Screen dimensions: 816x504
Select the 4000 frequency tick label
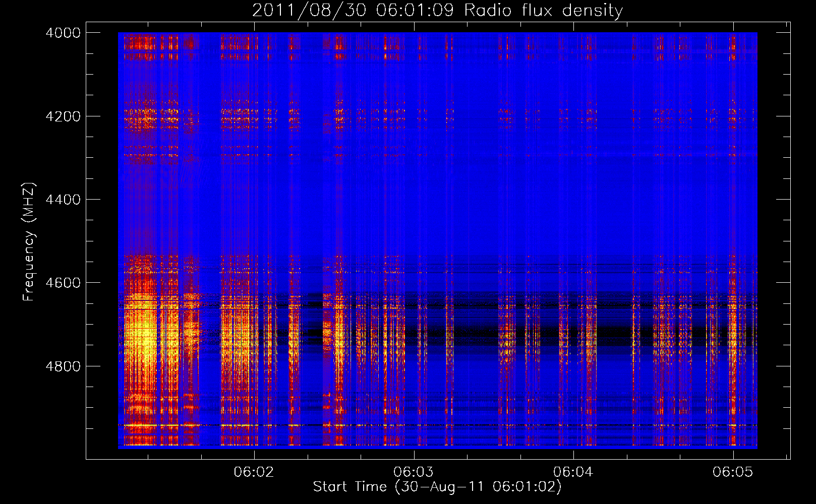tap(63, 33)
